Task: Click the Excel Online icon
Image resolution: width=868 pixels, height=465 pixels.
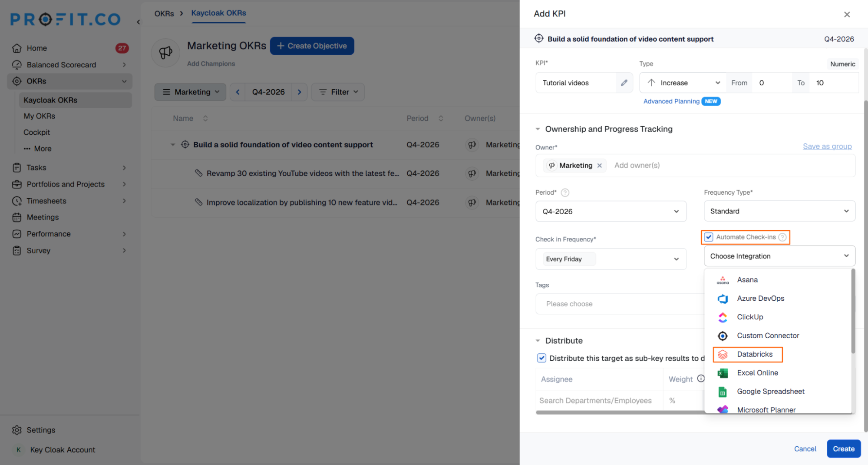Action: (723, 373)
